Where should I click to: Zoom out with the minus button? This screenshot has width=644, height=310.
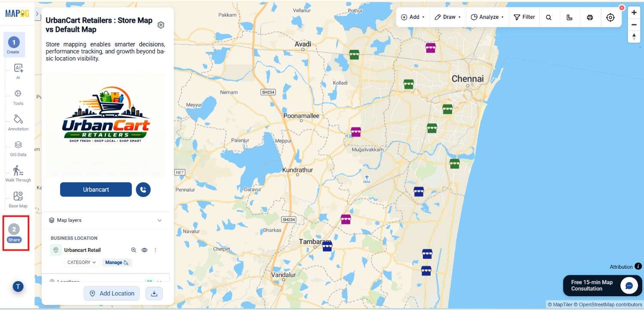pyautogui.click(x=634, y=25)
